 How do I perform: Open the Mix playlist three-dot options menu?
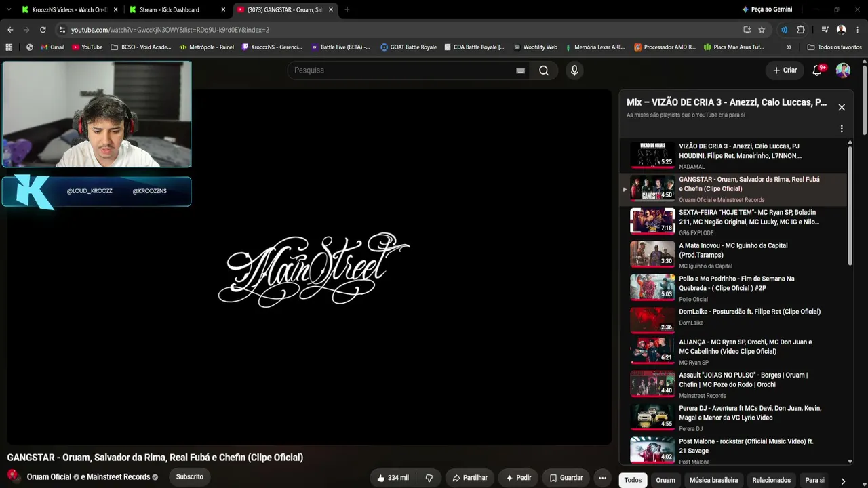click(x=842, y=129)
